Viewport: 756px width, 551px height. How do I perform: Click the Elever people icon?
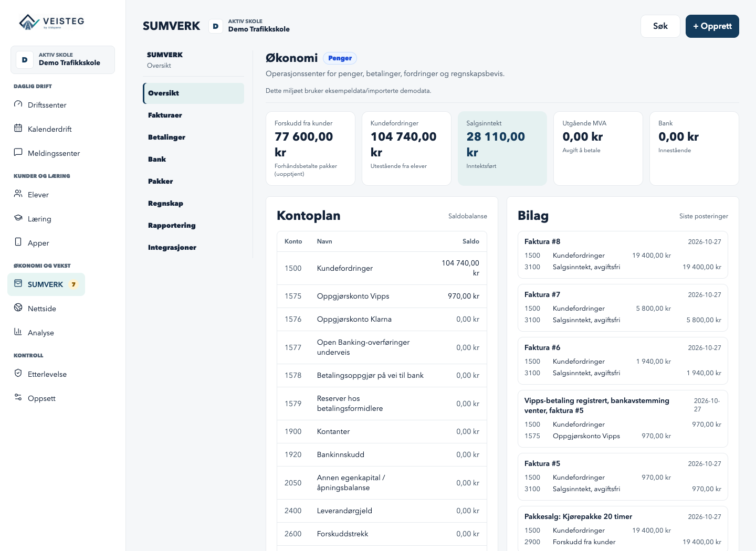(x=18, y=194)
